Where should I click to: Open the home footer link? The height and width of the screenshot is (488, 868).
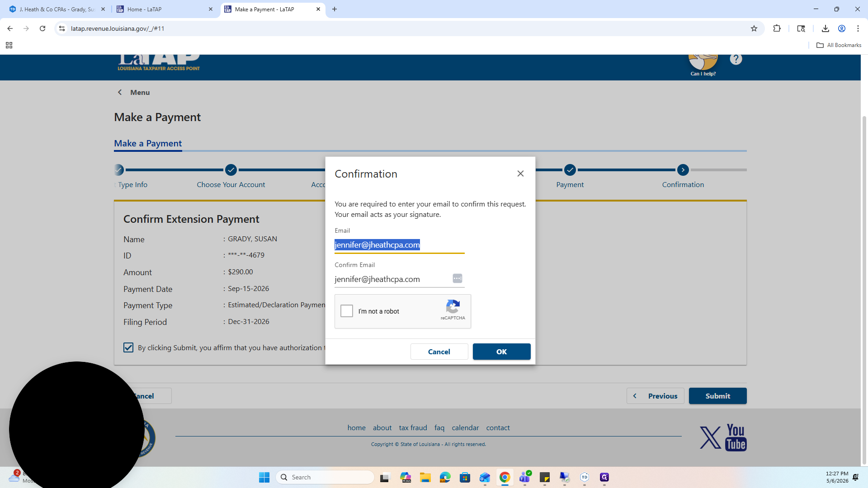356,427
